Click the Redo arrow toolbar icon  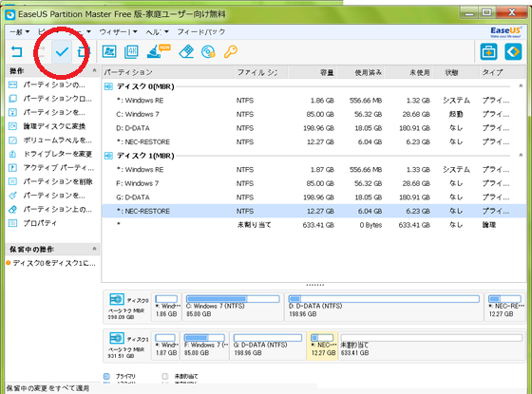click(x=41, y=52)
